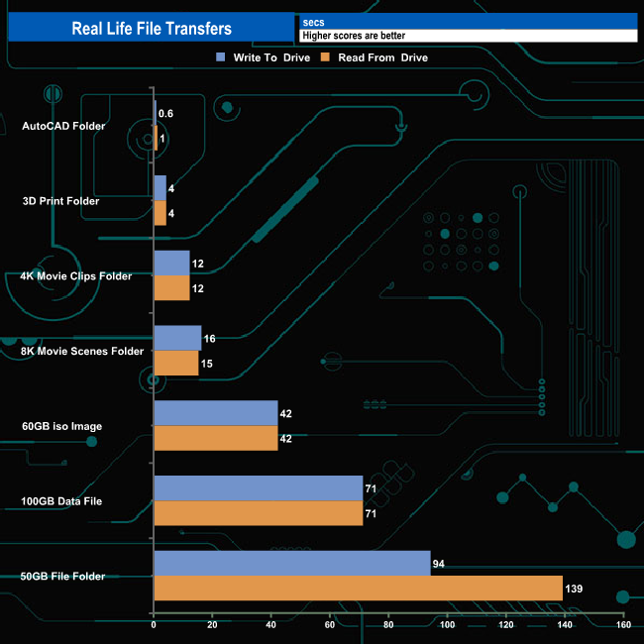Click the 50GB File Folder read bar (139)

(x=358, y=589)
